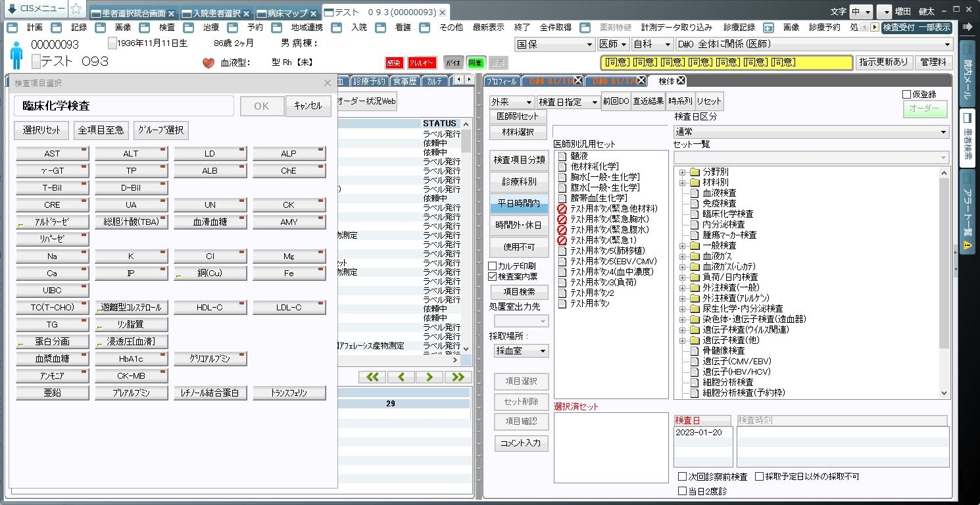This screenshot has width=980, height=505.
Task: Open the 採血室 collection location dropdown
Action: point(521,351)
